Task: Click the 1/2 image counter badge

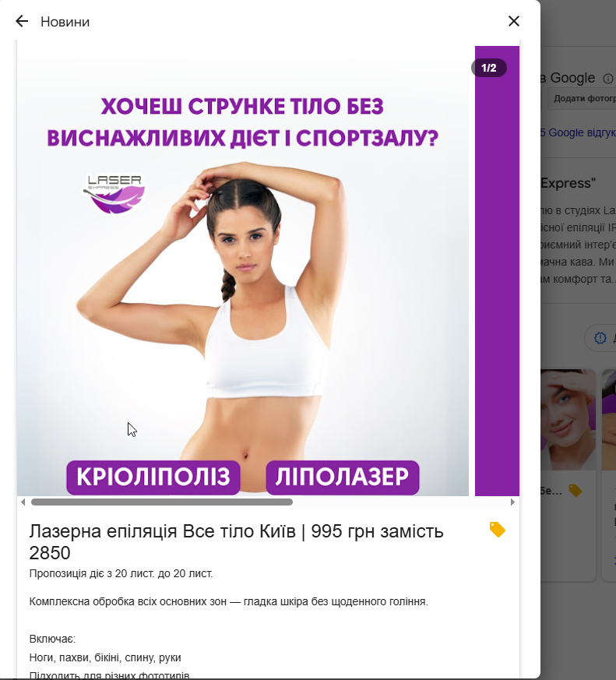Action: pyautogui.click(x=489, y=68)
